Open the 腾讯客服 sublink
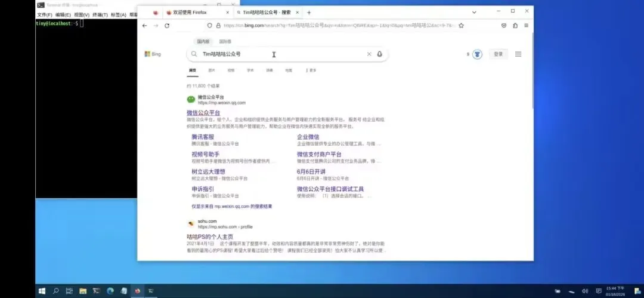This screenshot has width=644, height=298. pyautogui.click(x=203, y=137)
